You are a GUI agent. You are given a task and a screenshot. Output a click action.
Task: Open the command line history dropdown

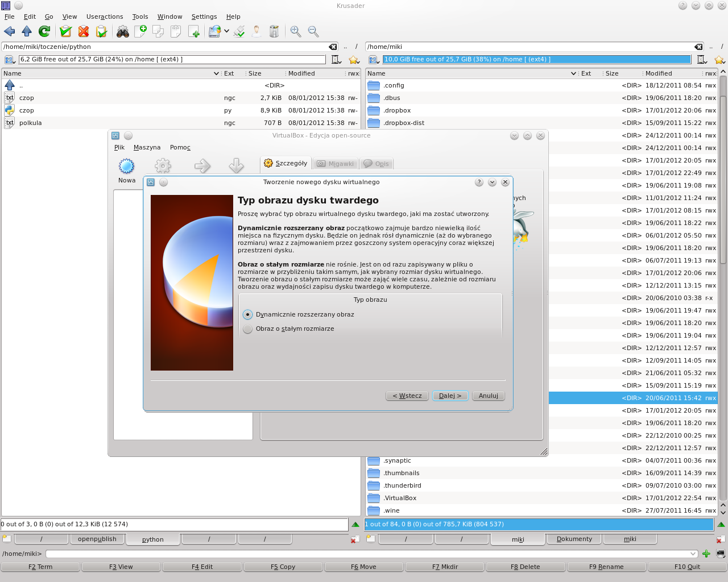pyautogui.click(x=693, y=554)
